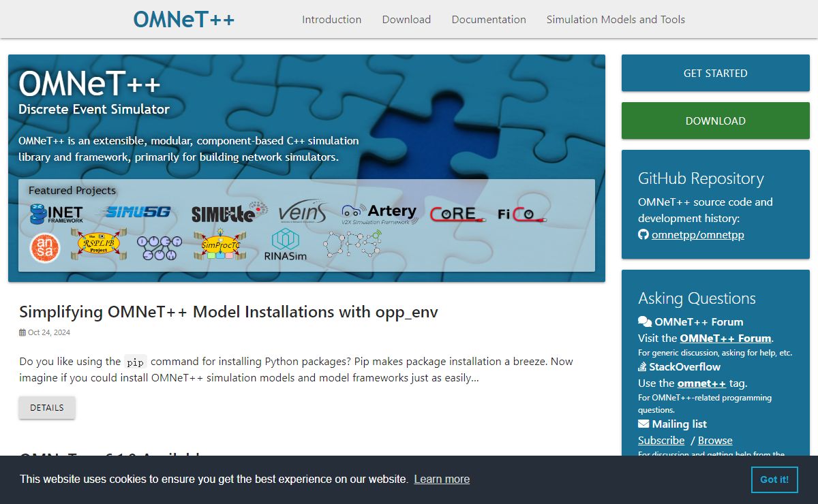Click the GET STARTED button

(716, 73)
